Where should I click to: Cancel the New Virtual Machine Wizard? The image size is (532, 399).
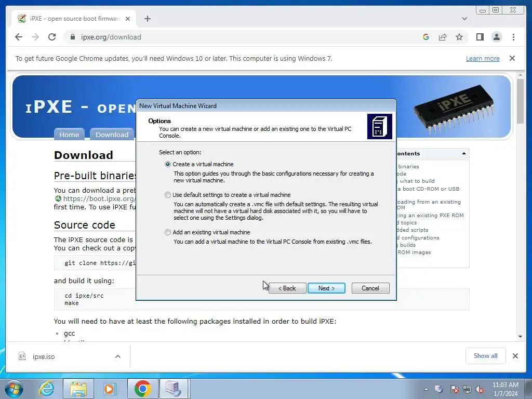click(370, 288)
